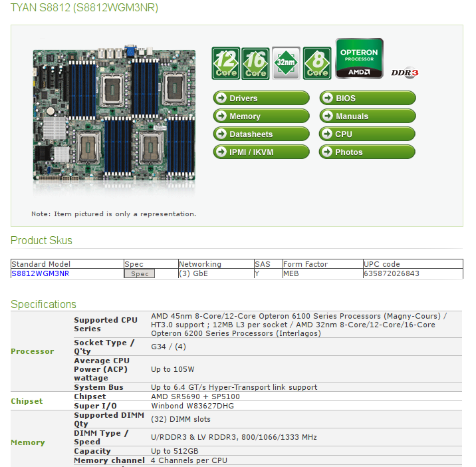Screen dimensions: 476x467
Task: Click the TYAN S8812 page title
Action: (x=84, y=7)
